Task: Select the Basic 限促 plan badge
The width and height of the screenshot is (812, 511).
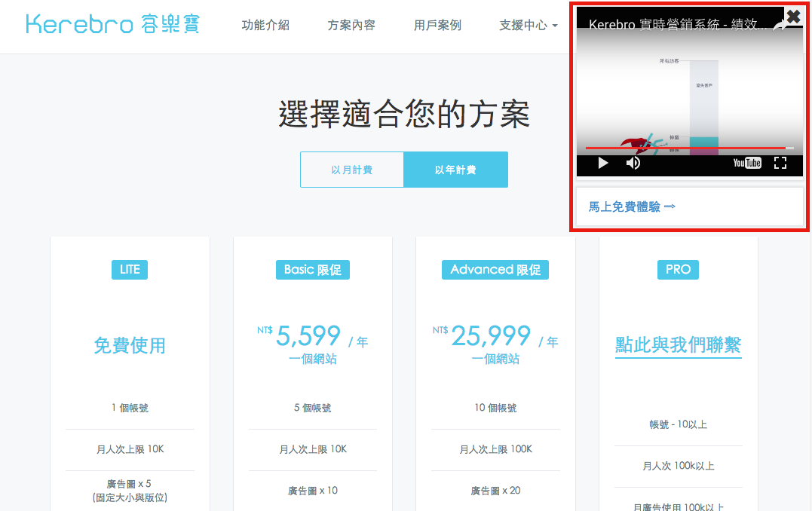Action: (x=312, y=269)
